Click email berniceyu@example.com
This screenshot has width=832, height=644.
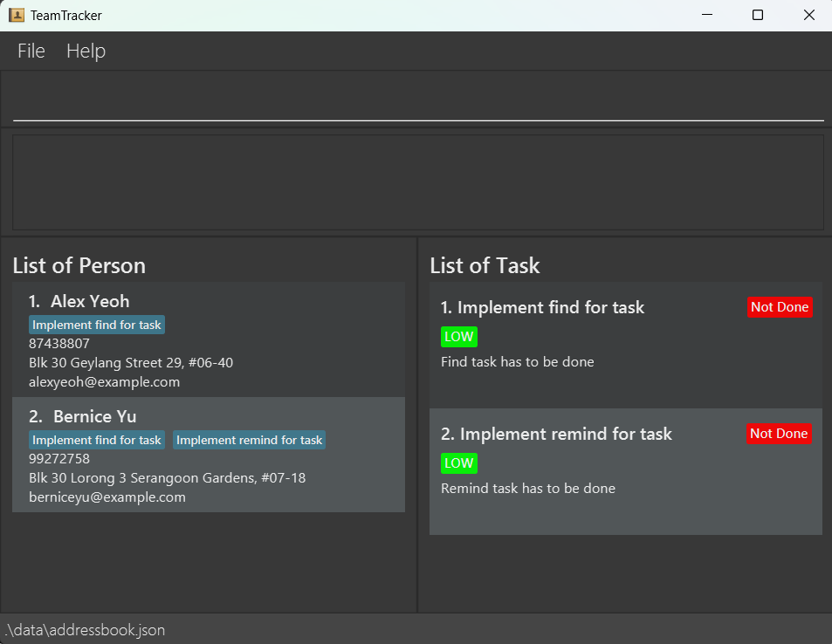(107, 497)
